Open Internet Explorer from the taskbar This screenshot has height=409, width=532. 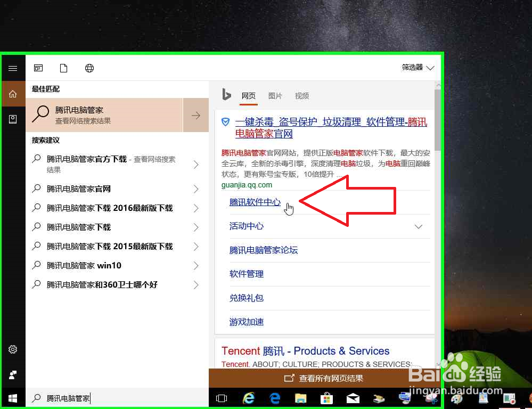pos(248,398)
